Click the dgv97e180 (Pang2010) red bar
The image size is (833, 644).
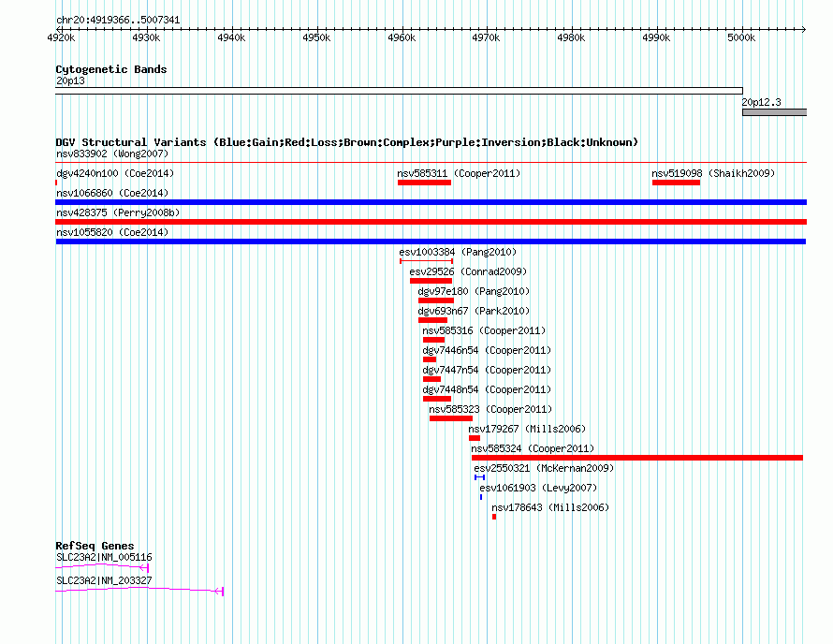point(436,300)
